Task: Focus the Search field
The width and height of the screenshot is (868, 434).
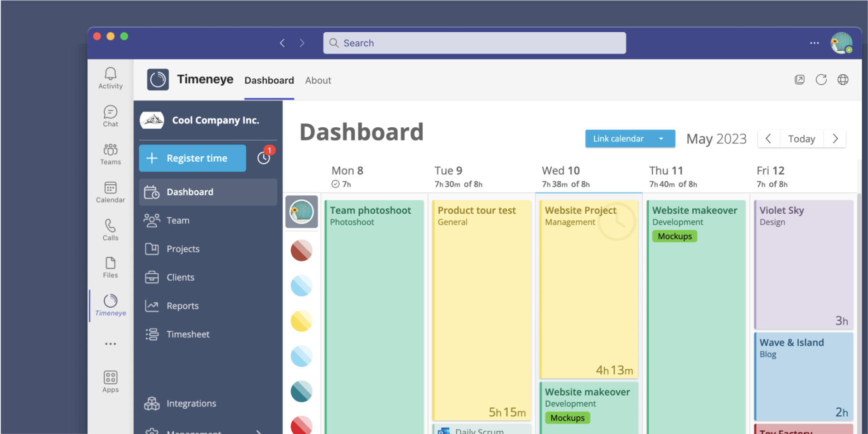Action: tap(474, 43)
